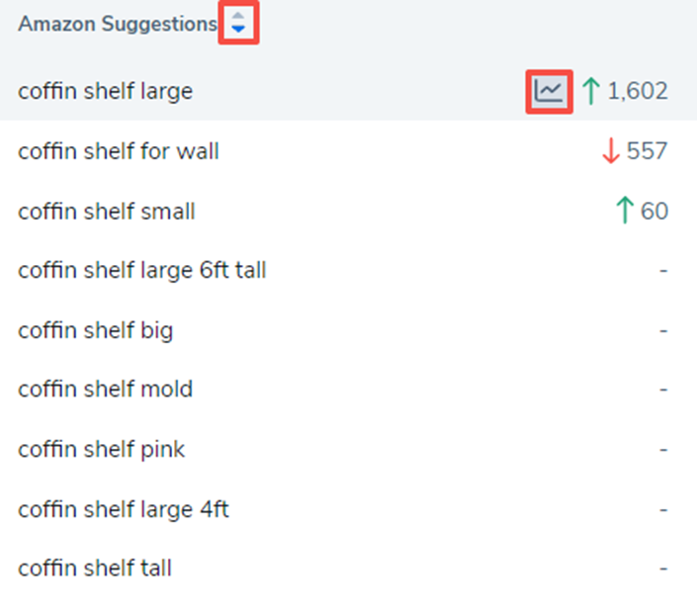Click the 60 search volume value

click(654, 211)
